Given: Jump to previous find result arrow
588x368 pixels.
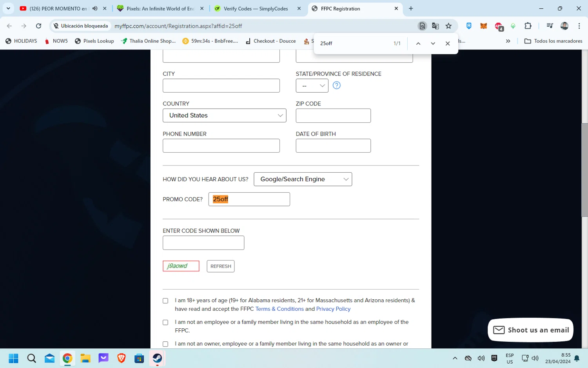Looking at the screenshot, I should coord(418,44).
